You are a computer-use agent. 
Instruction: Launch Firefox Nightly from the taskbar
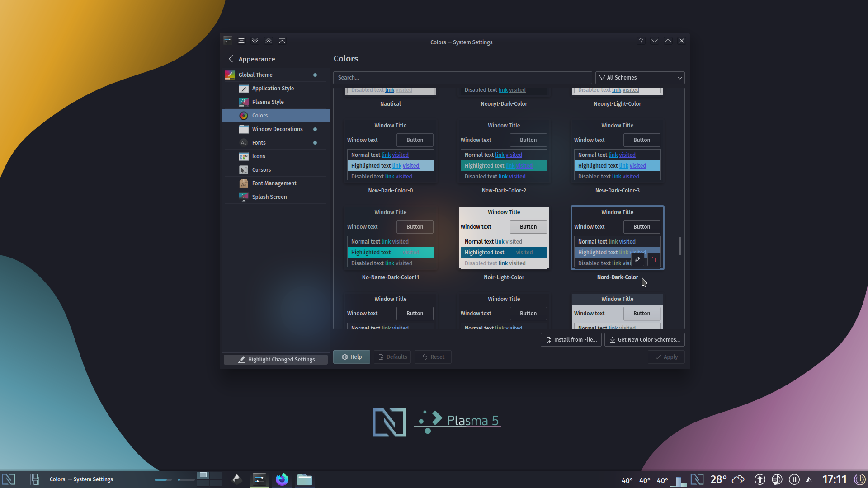click(282, 479)
